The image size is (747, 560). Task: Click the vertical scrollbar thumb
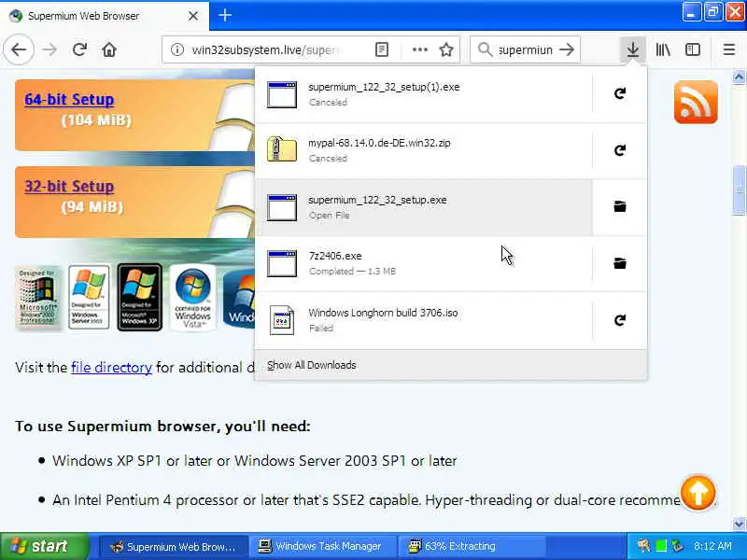(x=739, y=190)
